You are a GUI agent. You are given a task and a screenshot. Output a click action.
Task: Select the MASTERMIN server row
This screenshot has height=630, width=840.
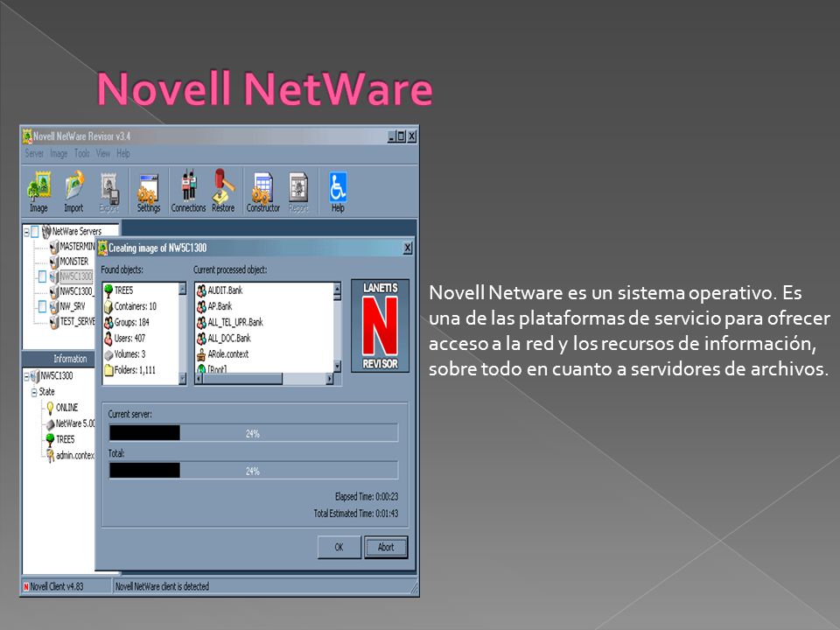(73, 247)
